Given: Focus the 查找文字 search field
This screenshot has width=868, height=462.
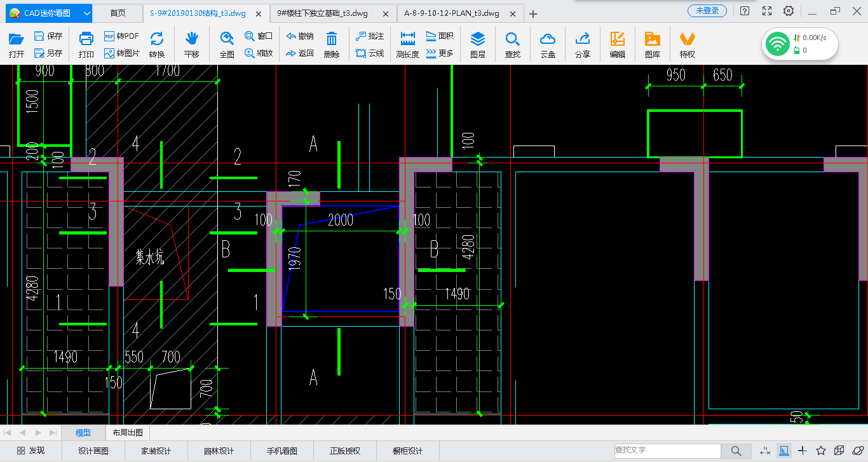Looking at the screenshot, I should (667, 451).
